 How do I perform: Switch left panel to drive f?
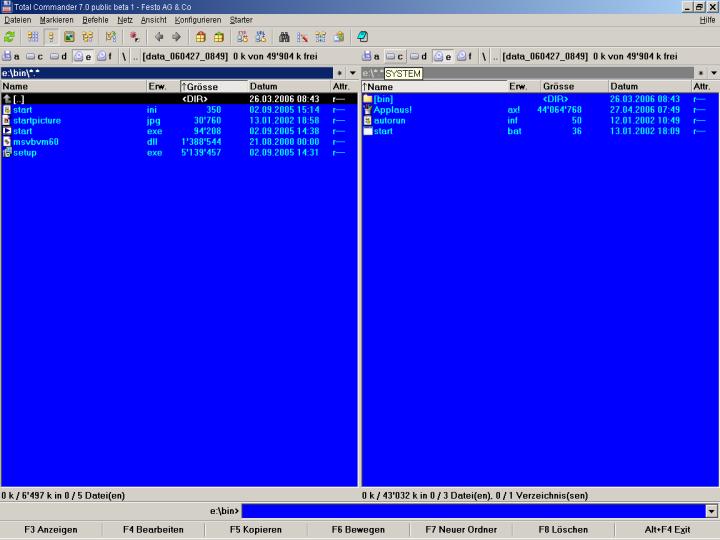(105, 56)
